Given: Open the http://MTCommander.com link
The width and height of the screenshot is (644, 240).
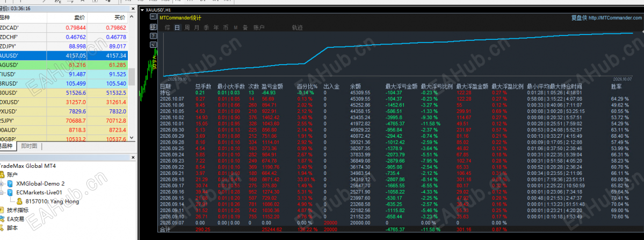Looking at the screenshot, I should pyautogui.click(x=615, y=18).
